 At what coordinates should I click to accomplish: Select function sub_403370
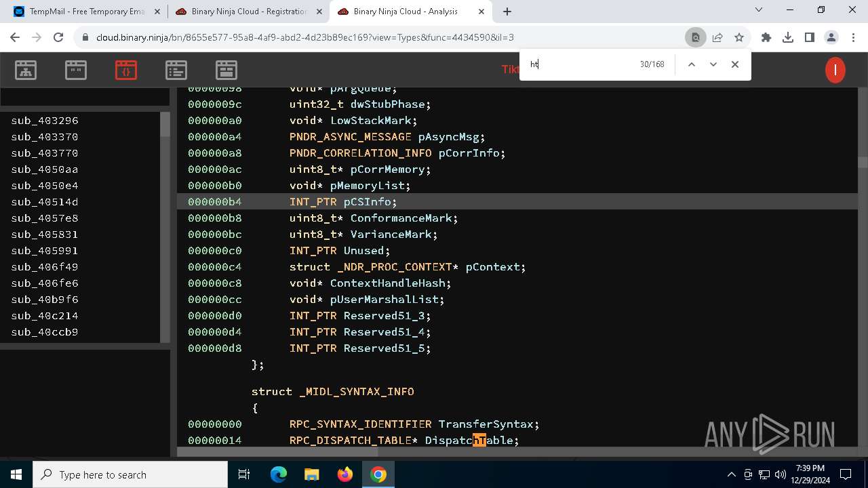[x=45, y=137]
